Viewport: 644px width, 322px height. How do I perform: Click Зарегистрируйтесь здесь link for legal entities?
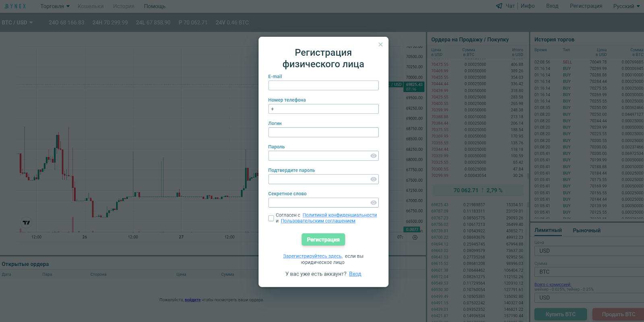click(312, 256)
